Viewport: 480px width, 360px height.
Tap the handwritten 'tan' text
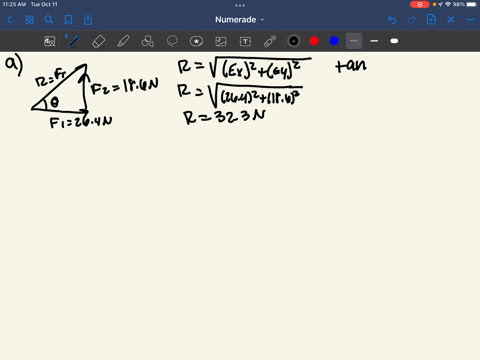[x=351, y=65]
